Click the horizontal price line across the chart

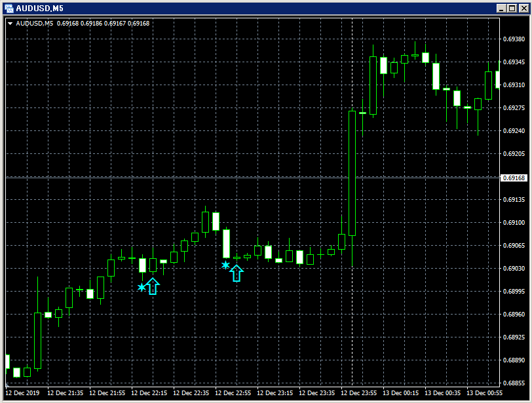click(x=262, y=176)
